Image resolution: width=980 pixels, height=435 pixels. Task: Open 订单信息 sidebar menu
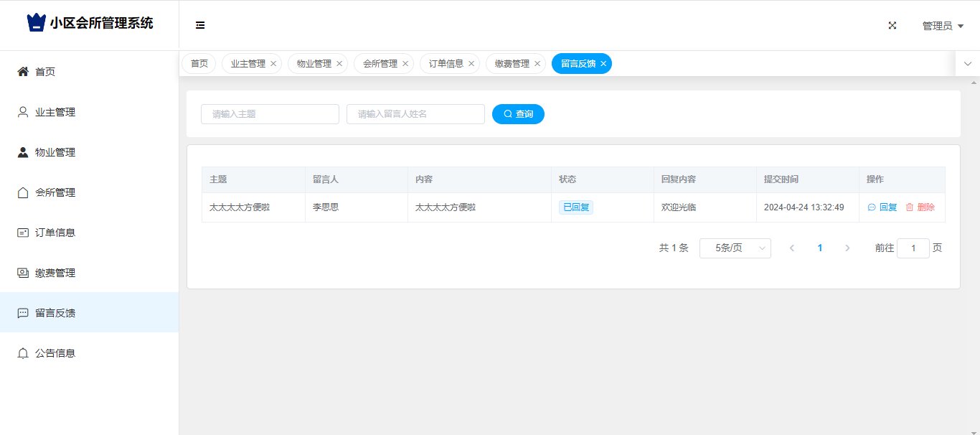55,233
